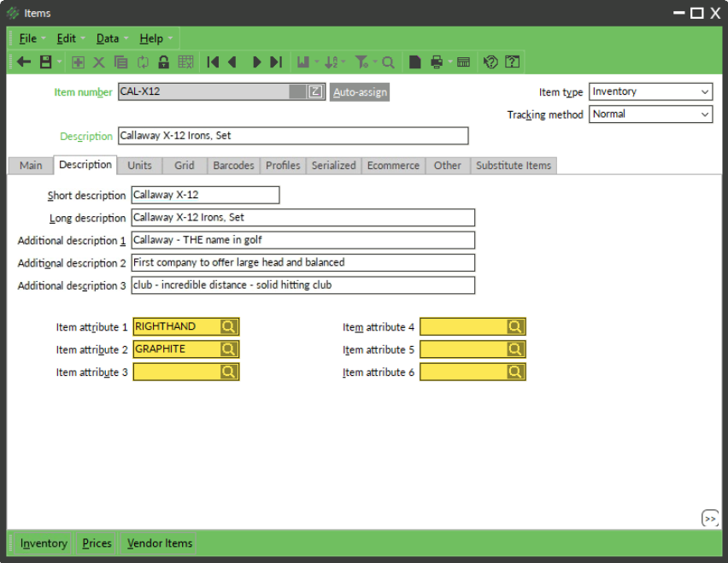Click the calculator toolbar icon
728x563 pixels.
463,62
